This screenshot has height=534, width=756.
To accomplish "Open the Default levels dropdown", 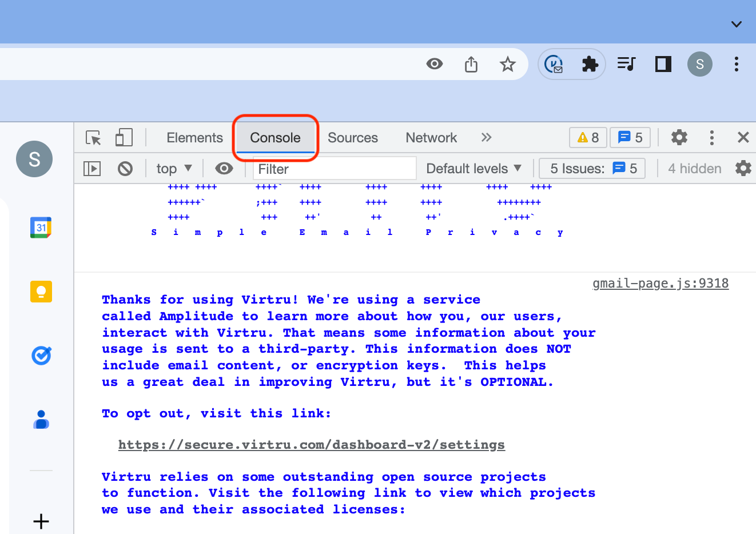I will pos(474,169).
